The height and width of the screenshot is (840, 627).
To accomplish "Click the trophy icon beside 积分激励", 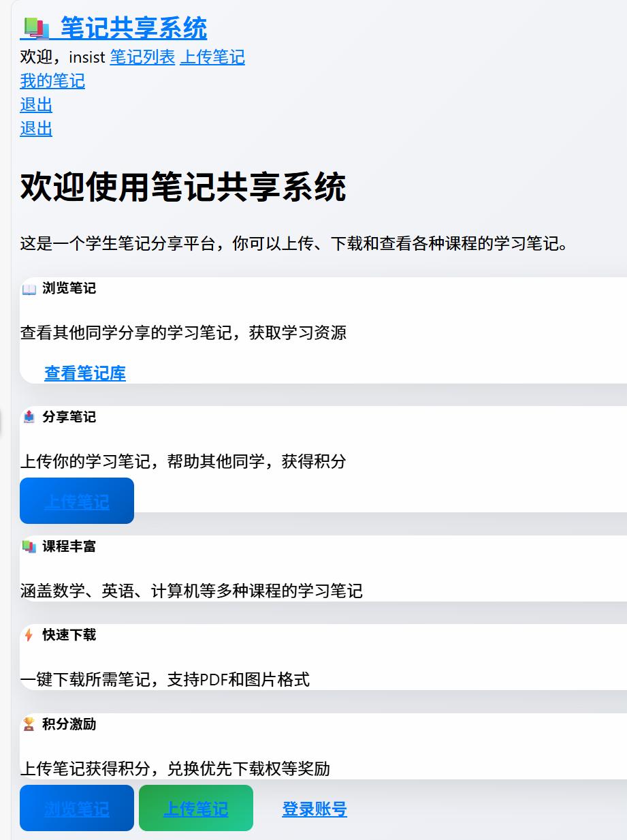I will coord(29,724).
